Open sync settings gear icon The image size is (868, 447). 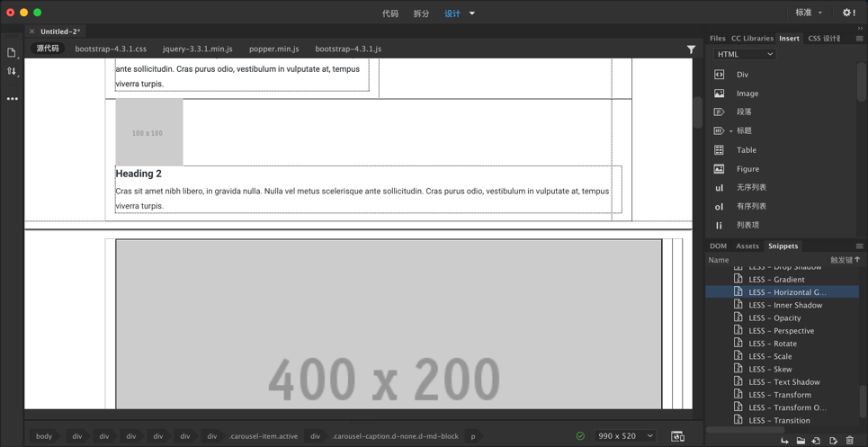point(848,13)
